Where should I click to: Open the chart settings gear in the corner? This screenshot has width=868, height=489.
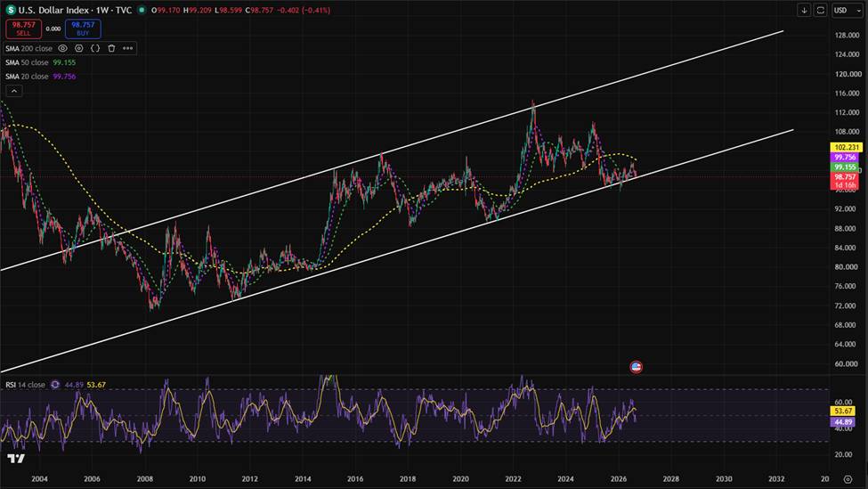click(x=848, y=479)
